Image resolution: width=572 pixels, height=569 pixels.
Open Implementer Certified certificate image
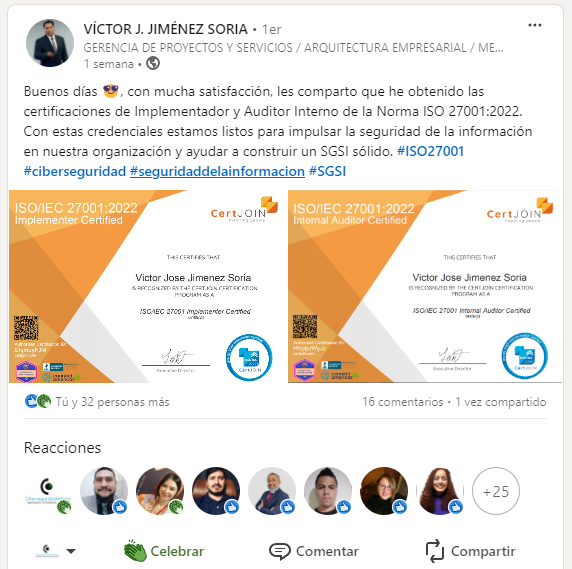pyautogui.click(x=145, y=286)
